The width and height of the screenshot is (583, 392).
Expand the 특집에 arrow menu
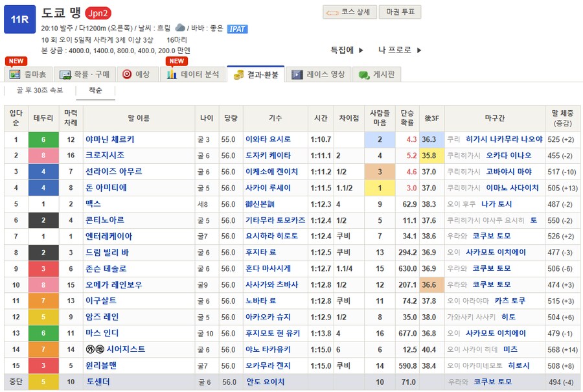pyautogui.click(x=347, y=50)
